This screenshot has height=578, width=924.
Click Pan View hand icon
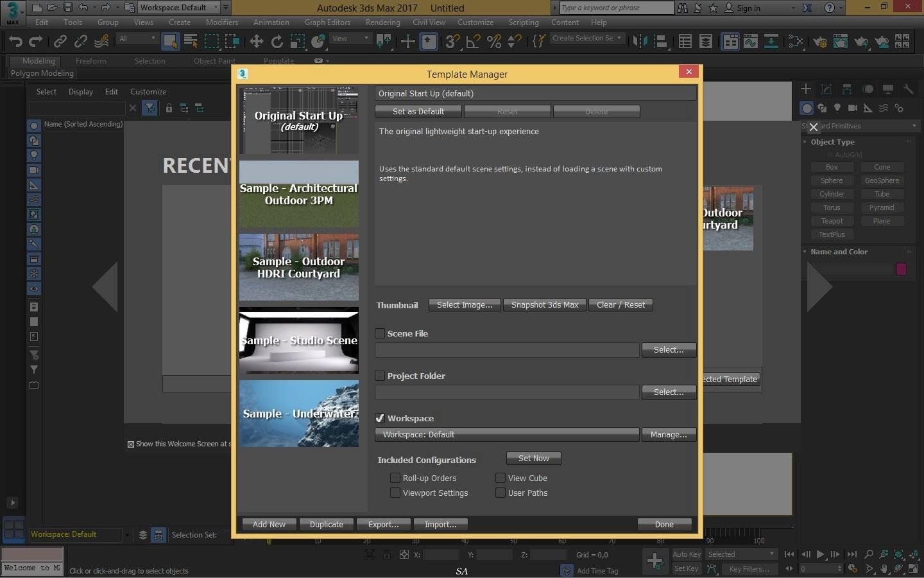tap(884, 568)
